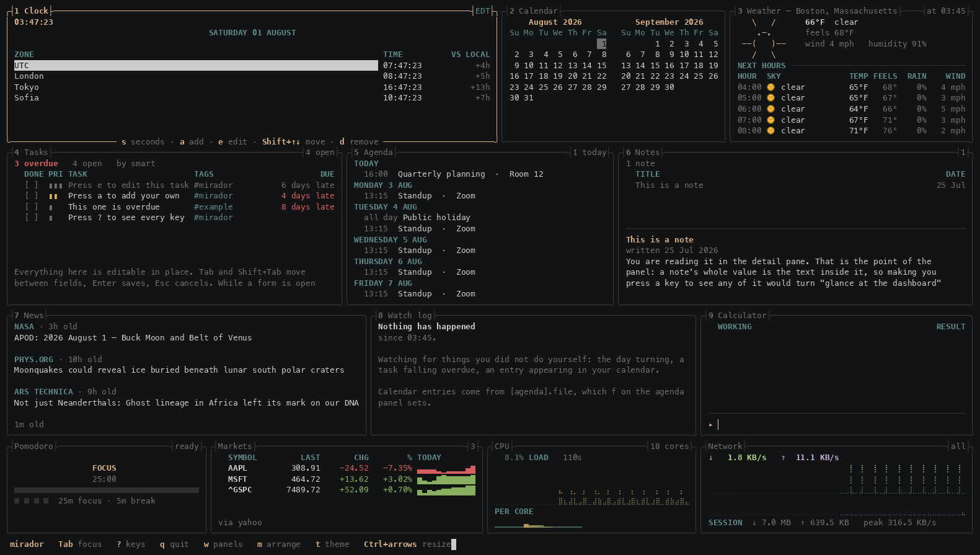The width and height of the screenshot is (980, 555).
Task: Check off 'Press e to edit this task'
Action: 32,185
